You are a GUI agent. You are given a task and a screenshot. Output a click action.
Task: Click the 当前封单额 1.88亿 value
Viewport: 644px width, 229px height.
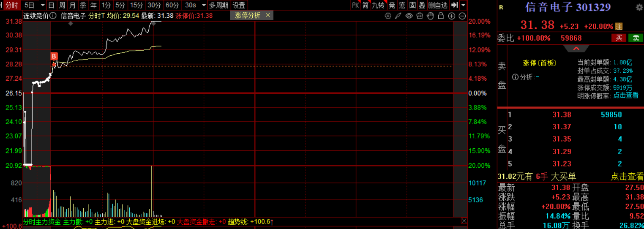coord(623,62)
